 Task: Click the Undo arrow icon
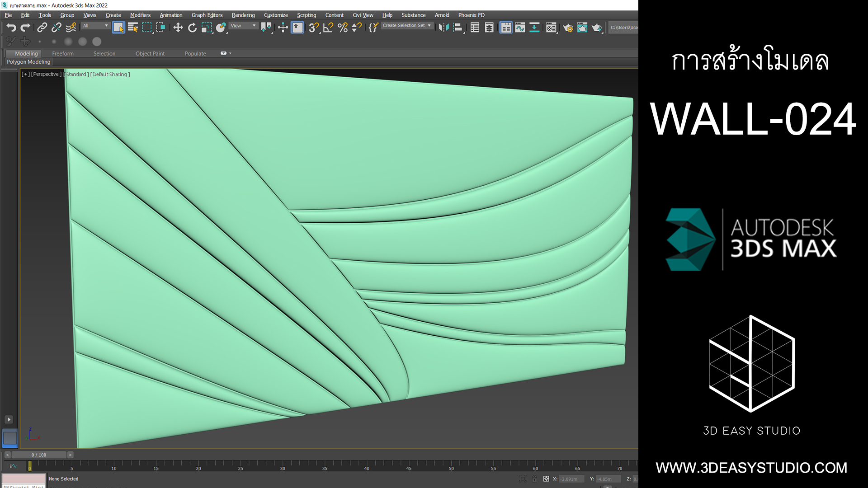(x=11, y=28)
